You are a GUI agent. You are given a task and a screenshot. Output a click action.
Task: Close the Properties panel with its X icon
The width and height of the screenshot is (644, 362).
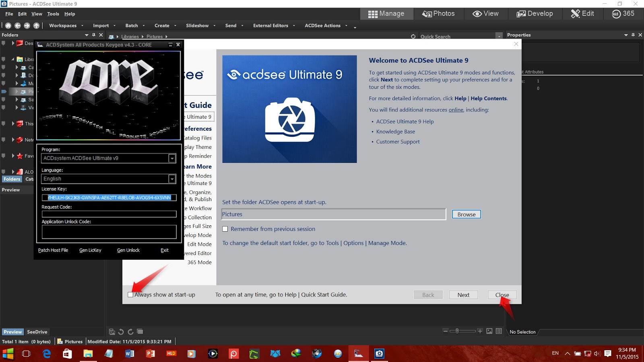[640, 35]
